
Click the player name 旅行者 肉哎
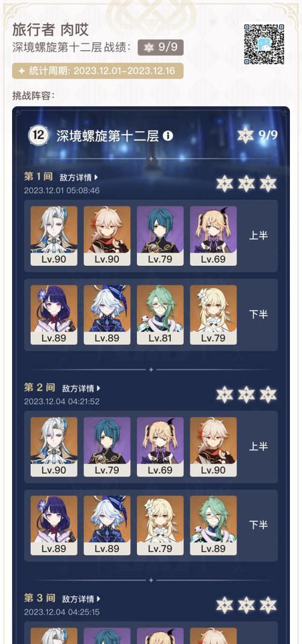pos(51,30)
